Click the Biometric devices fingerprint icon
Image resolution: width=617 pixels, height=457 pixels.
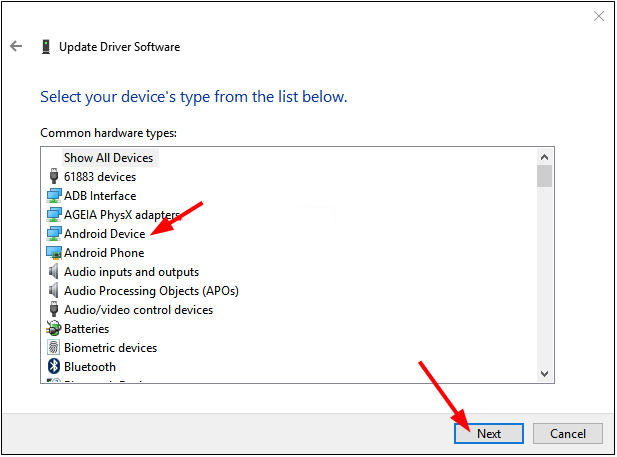click(54, 347)
